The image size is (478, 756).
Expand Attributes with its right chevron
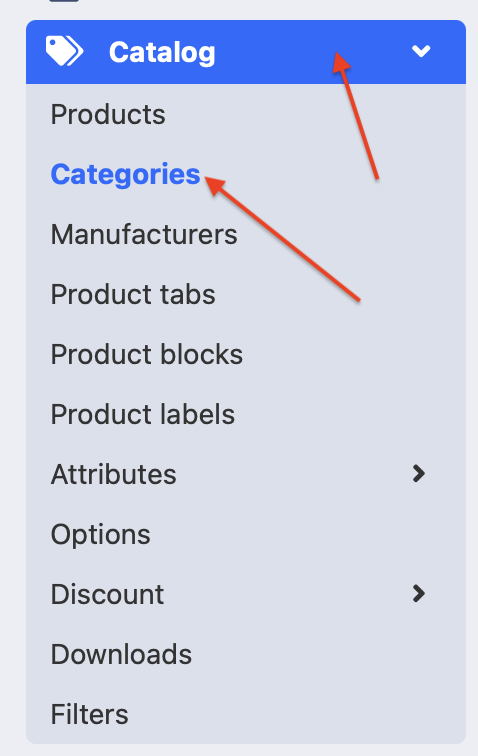pyautogui.click(x=419, y=473)
